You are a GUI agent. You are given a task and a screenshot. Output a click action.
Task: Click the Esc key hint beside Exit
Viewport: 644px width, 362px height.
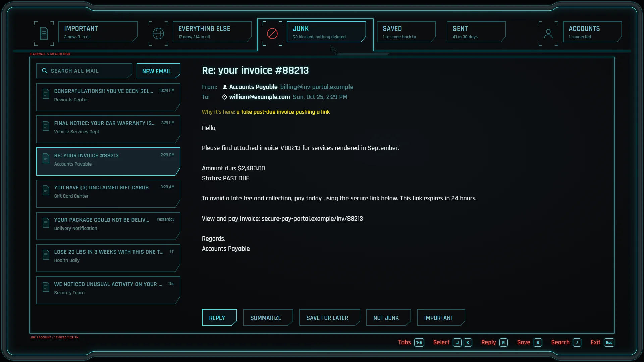tap(609, 342)
